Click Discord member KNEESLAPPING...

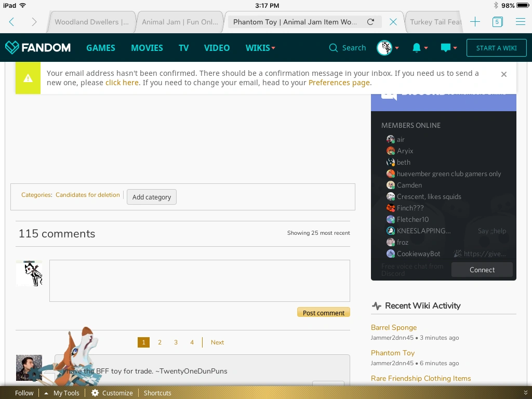(419, 231)
